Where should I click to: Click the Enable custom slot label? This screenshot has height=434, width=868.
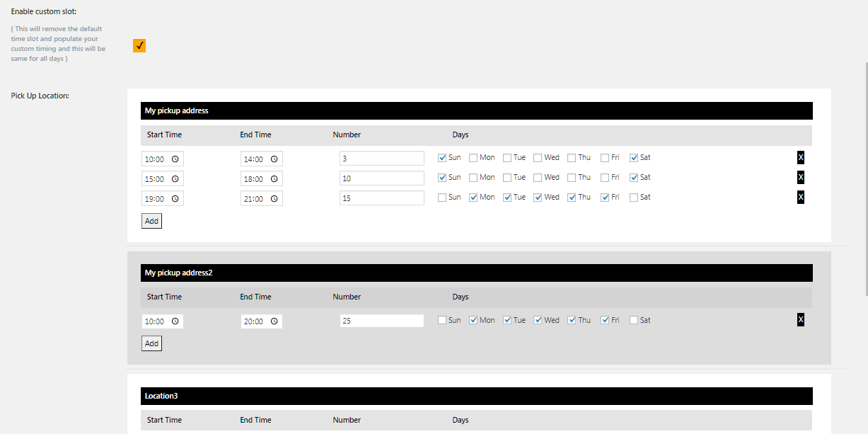click(x=44, y=13)
